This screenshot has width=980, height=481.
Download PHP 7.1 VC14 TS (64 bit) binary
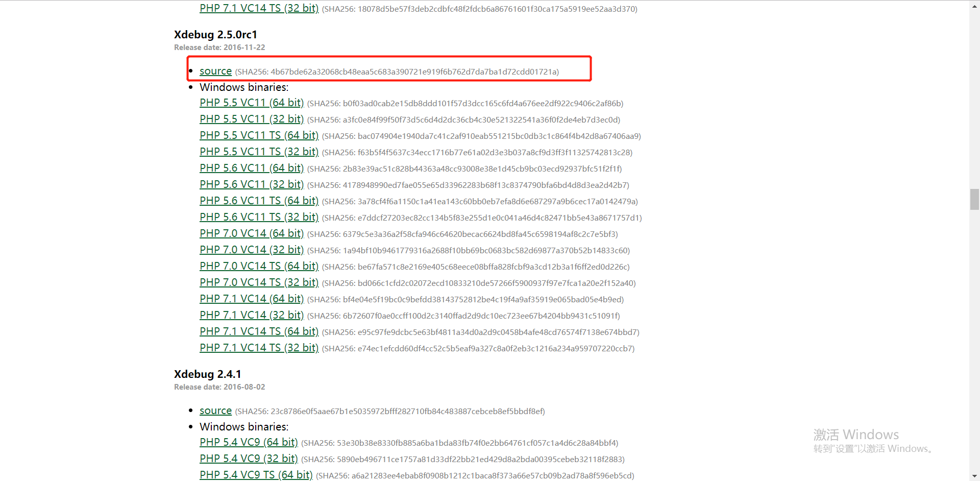point(259,331)
